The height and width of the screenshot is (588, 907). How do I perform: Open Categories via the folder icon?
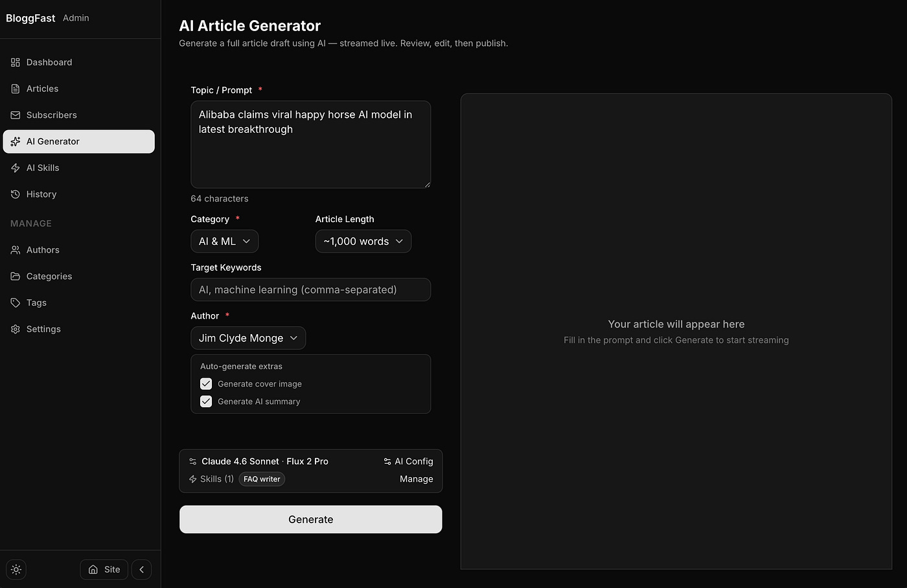tap(14, 277)
